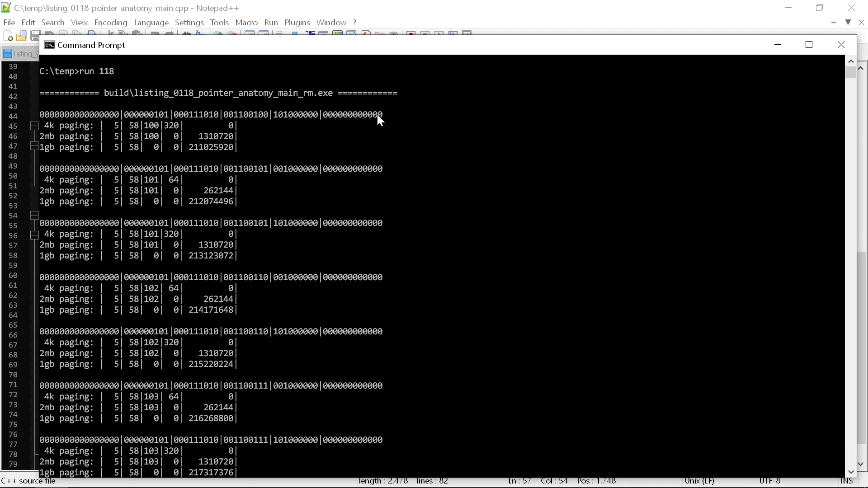868x488 pixels.
Task: Collapse the fold marker at line 47
Action: pos(34,146)
